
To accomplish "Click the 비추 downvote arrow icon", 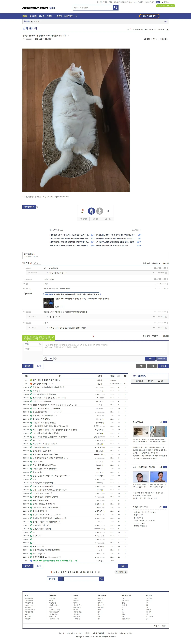I will coord(99,211).
